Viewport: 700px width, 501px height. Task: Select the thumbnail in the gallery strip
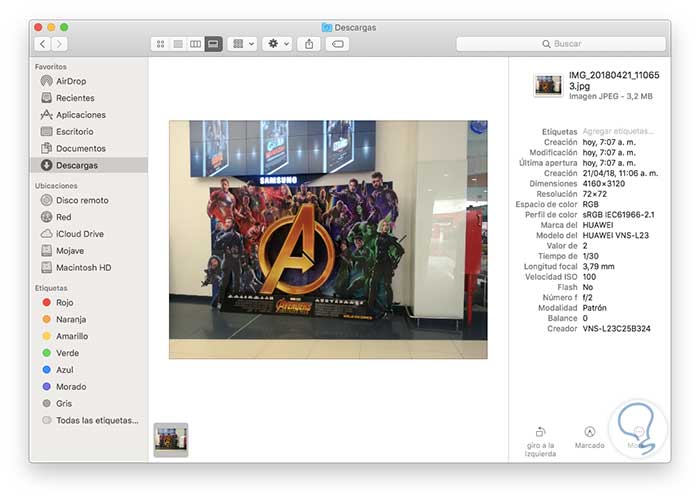tap(171, 440)
